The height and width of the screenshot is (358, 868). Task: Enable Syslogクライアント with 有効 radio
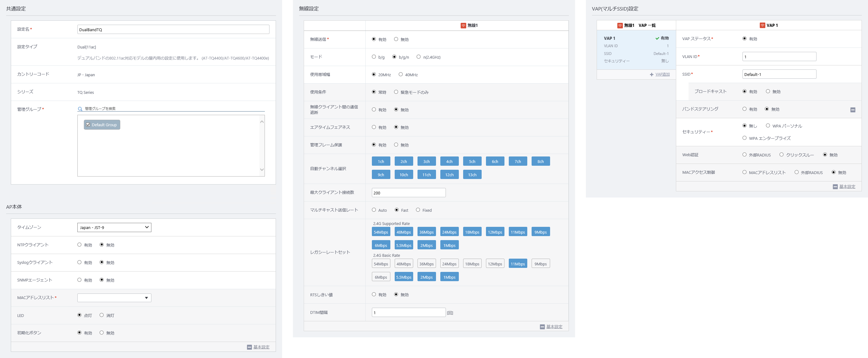tap(80, 262)
